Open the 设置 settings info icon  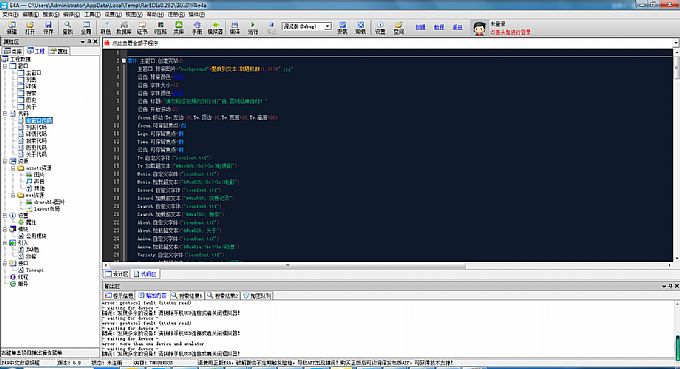(380, 28)
